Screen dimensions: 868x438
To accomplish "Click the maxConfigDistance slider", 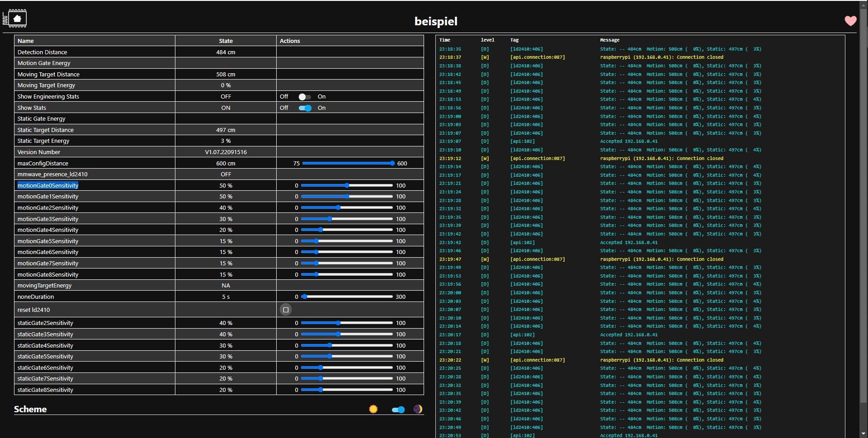I will point(348,163).
